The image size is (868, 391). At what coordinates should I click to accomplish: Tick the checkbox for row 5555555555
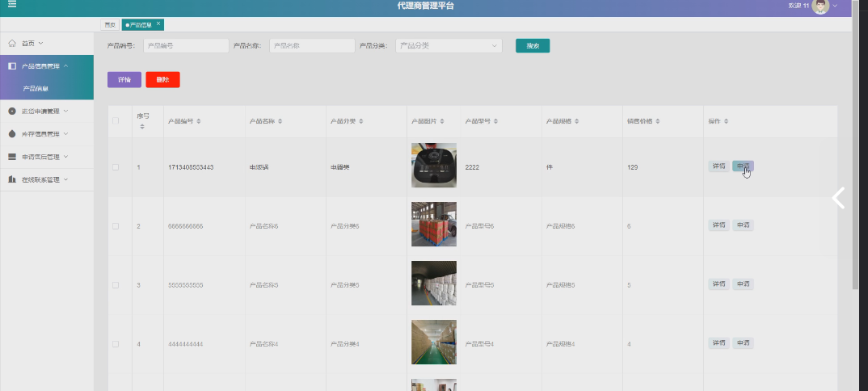[x=116, y=285]
